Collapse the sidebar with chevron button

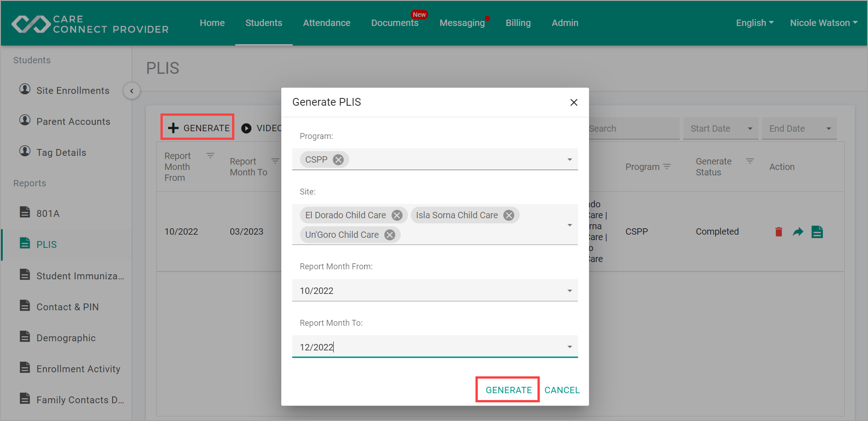(132, 91)
